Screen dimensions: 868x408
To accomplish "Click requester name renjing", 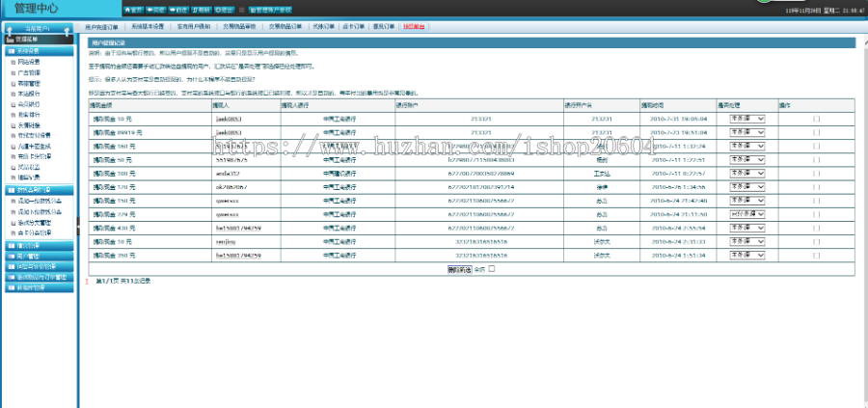I will pyautogui.click(x=226, y=242).
